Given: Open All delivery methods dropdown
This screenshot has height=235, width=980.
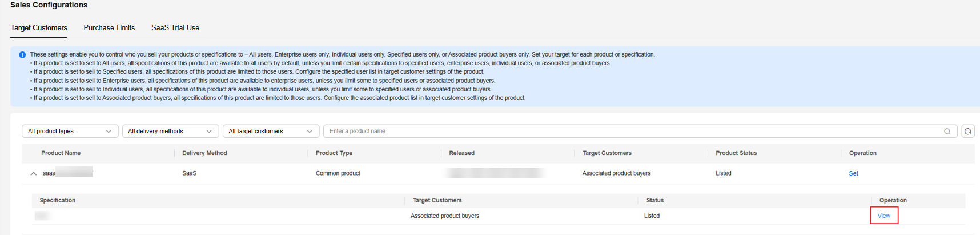Looking at the screenshot, I should (x=170, y=132).
